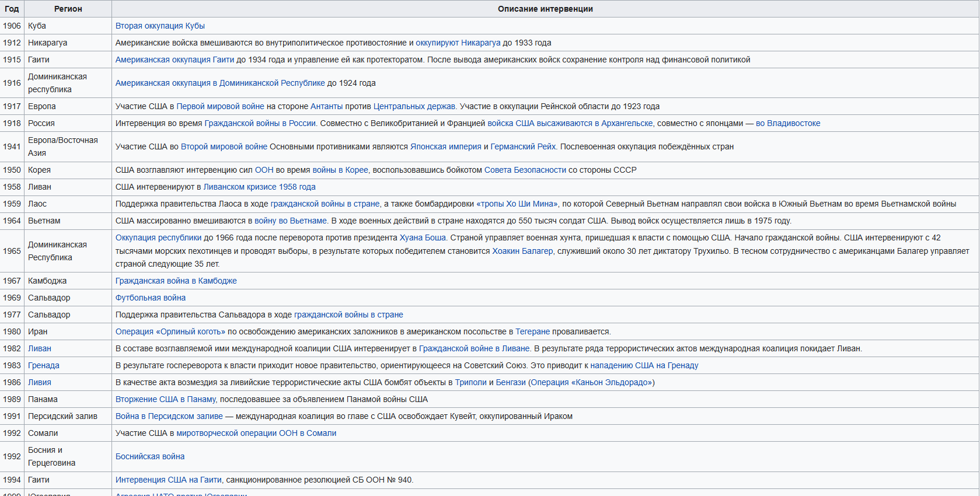The image size is (980, 496).
Task: Open 'Ливанском кризисе 1958 года' link
Action: (x=260, y=187)
